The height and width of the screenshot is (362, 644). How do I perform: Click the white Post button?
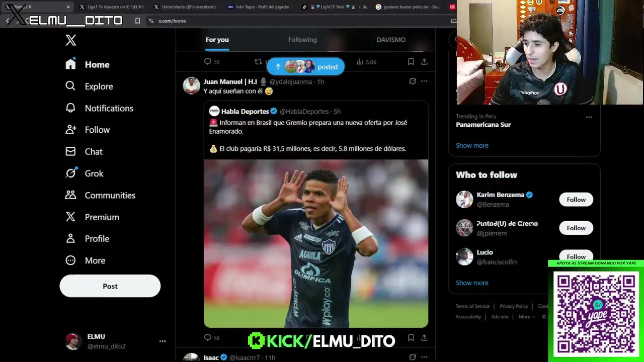coord(110,286)
